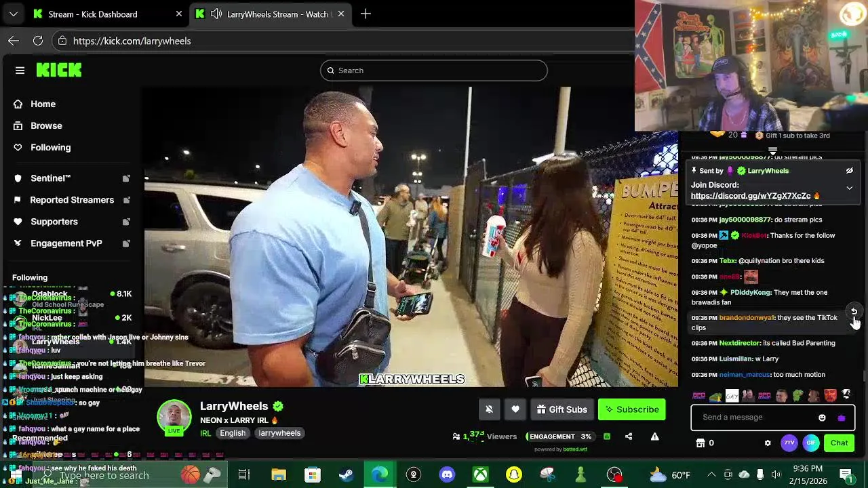Screen dimensions: 868x488
Task: Open Snapchat from taskbar
Action: click(513, 474)
